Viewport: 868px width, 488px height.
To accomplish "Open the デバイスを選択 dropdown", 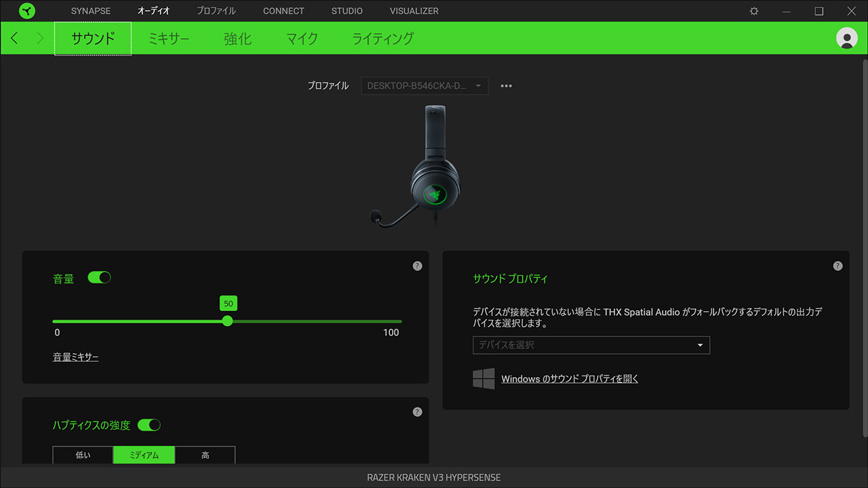I will pos(591,345).
